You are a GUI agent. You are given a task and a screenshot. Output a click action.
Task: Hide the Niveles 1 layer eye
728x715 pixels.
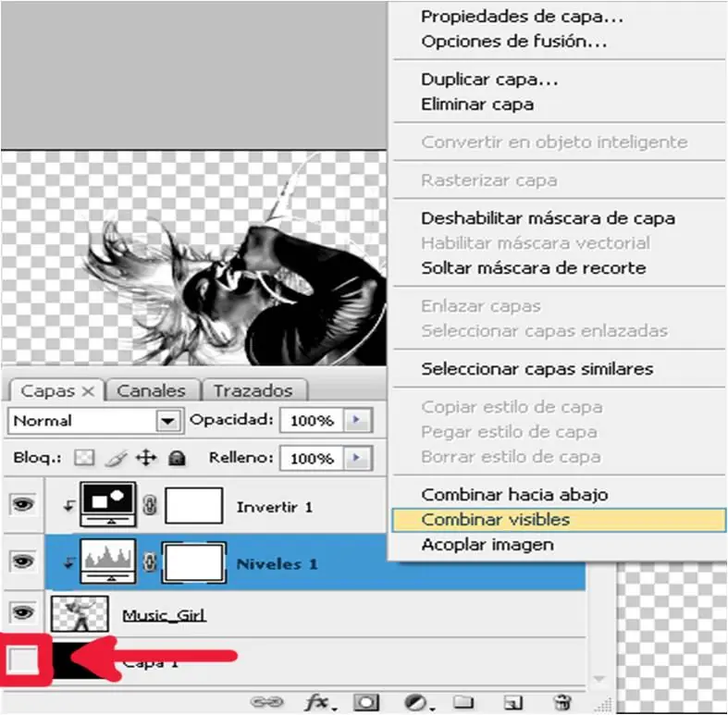[x=23, y=561]
